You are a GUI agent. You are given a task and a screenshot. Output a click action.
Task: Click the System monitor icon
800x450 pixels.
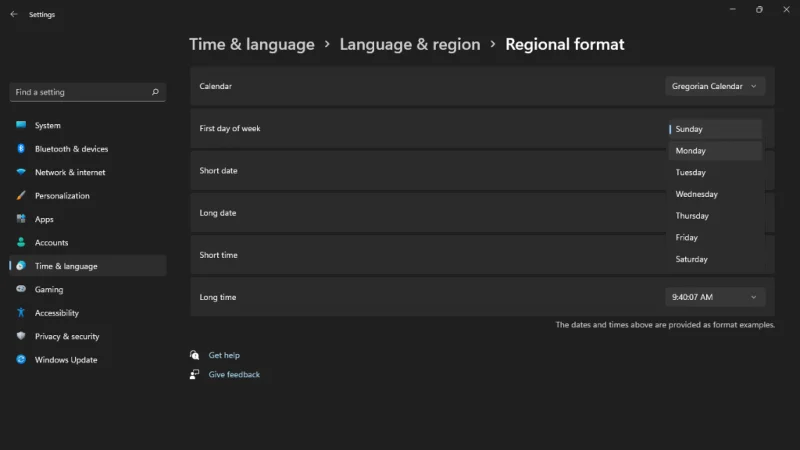coord(21,124)
